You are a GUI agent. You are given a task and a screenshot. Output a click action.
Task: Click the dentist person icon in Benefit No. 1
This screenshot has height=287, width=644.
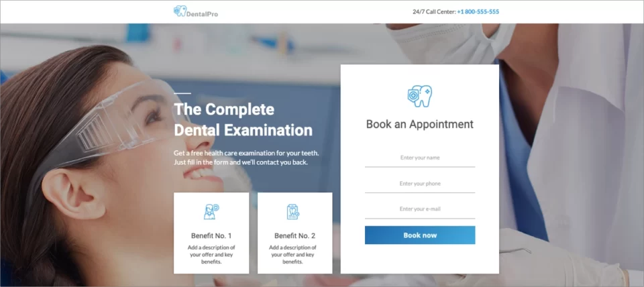pos(211,211)
